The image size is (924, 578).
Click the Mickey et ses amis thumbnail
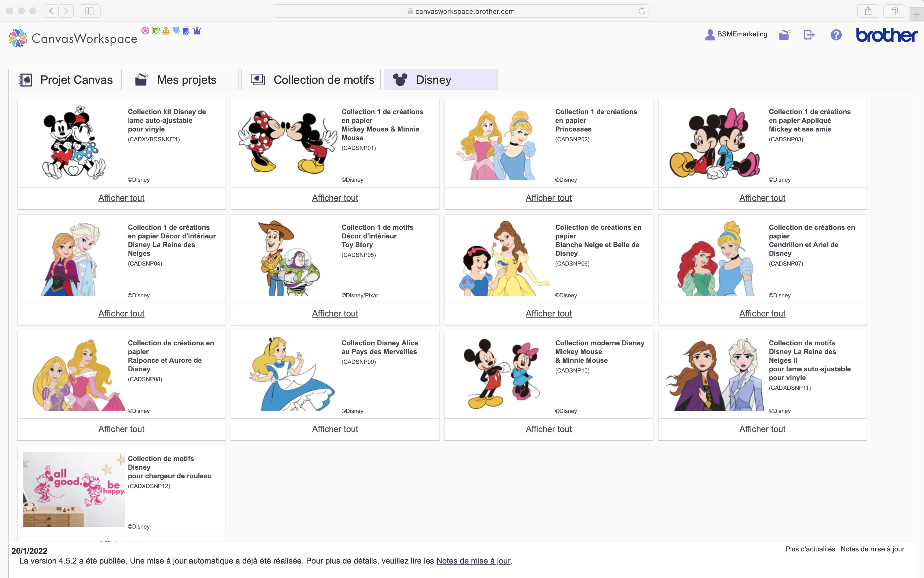click(715, 143)
